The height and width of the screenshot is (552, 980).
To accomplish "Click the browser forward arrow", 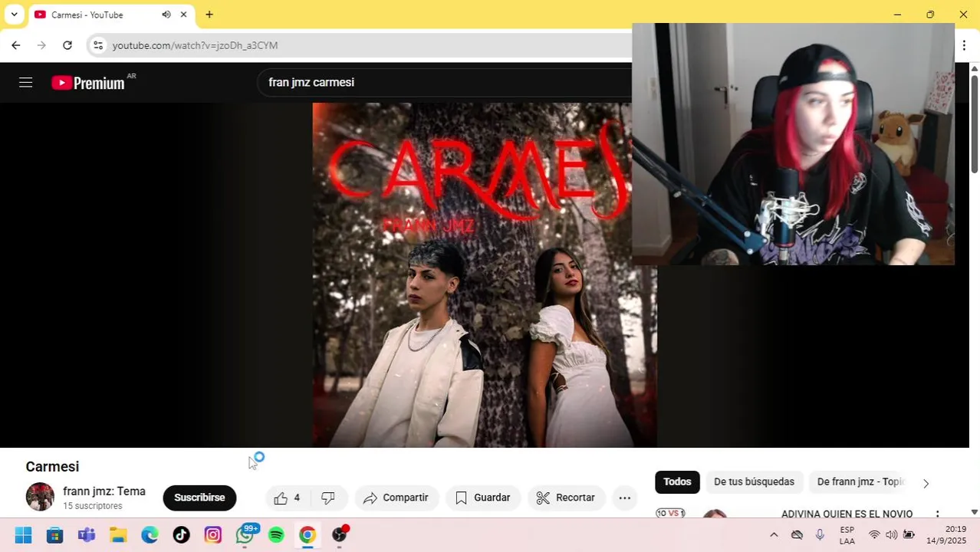I will pyautogui.click(x=41, y=45).
